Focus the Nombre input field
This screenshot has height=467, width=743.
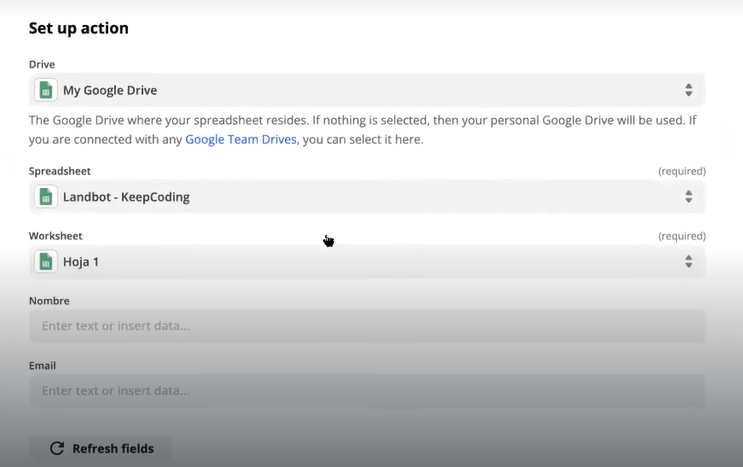(367, 326)
